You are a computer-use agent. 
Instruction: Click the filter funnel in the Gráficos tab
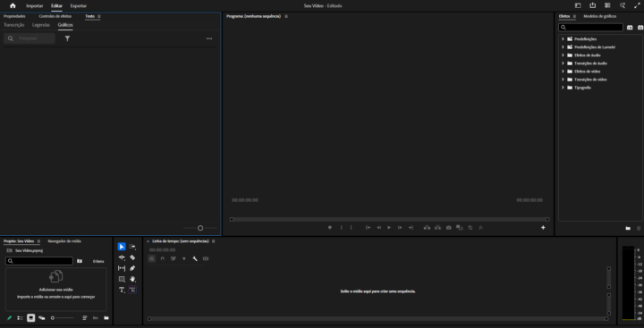pyautogui.click(x=67, y=38)
